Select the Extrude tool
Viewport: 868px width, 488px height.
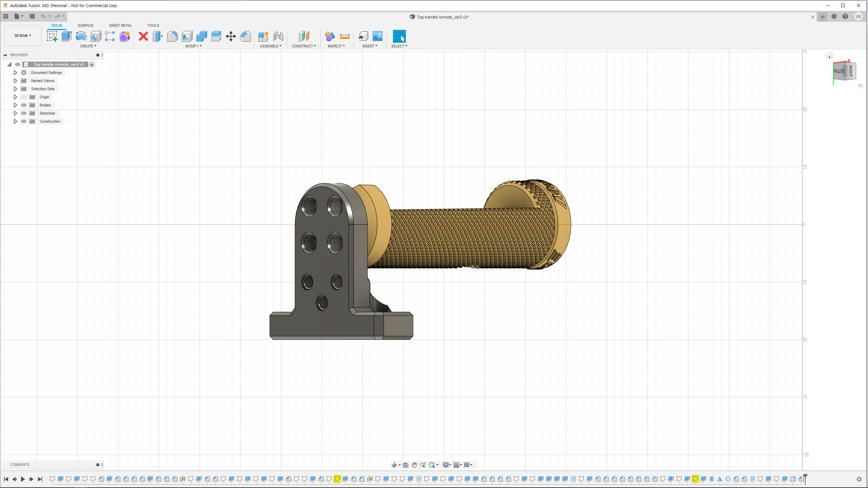tap(66, 36)
